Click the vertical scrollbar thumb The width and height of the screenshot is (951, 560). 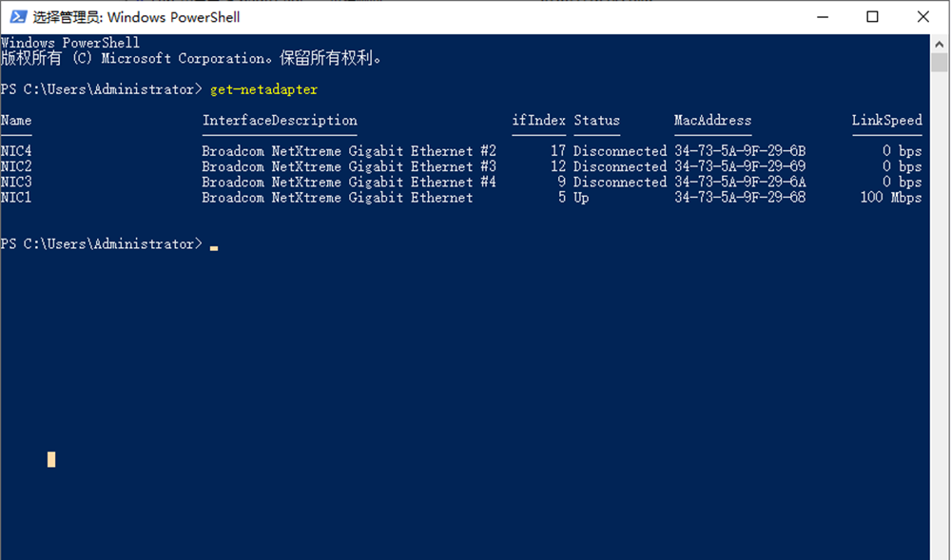(940, 63)
